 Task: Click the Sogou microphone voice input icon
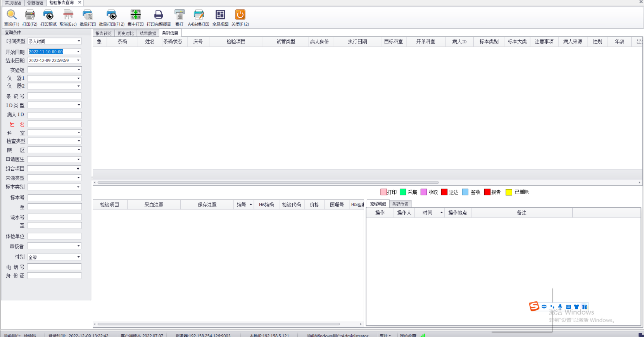click(560, 307)
